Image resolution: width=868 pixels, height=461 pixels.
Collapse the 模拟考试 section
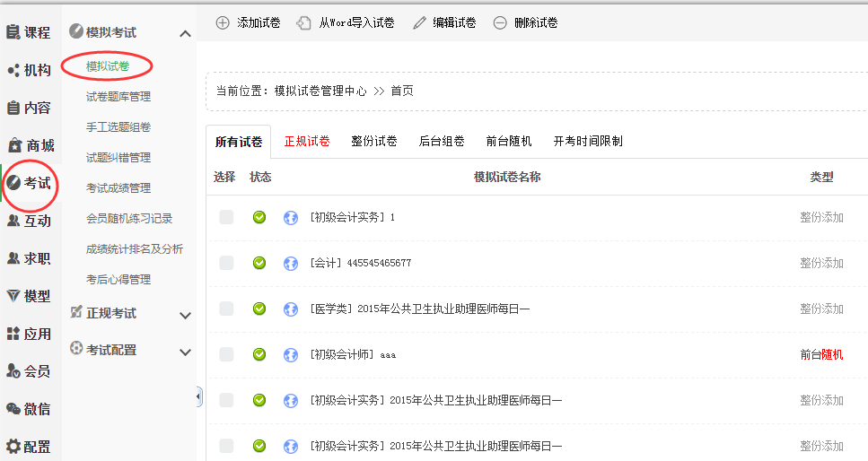pyautogui.click(x=186, y=33)
